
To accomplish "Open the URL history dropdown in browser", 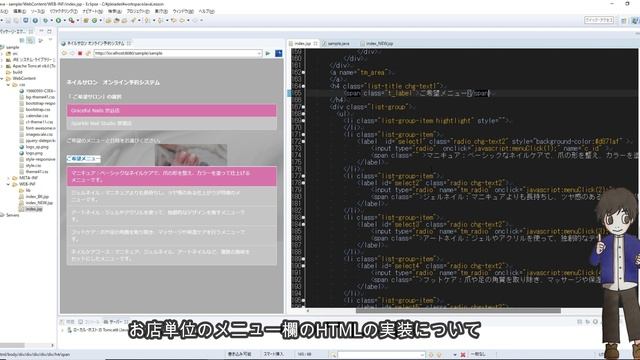I will (259, 53).
